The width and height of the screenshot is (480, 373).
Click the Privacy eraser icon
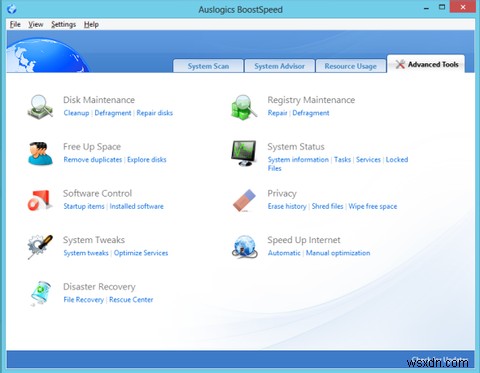click(244, 200)
